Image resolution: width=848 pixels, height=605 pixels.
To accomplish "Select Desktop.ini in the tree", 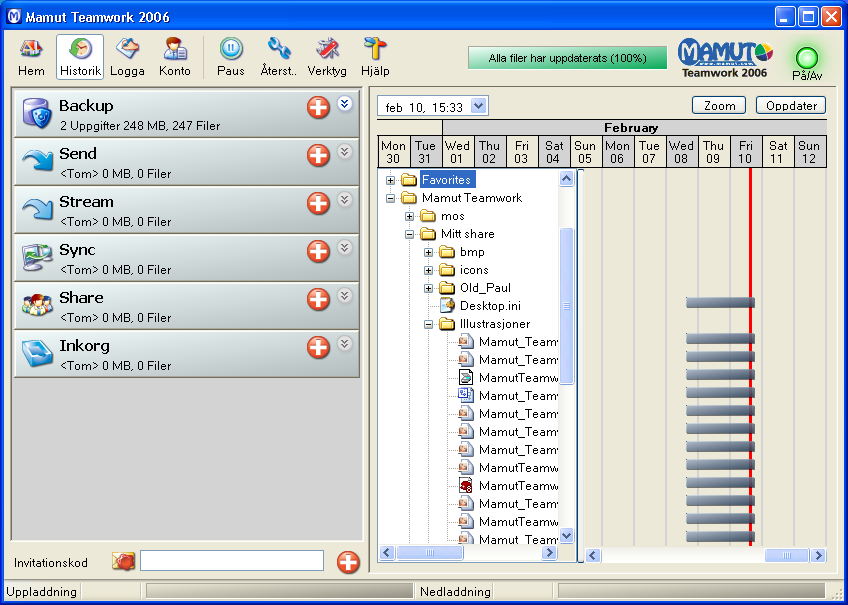I will (490, 306).
